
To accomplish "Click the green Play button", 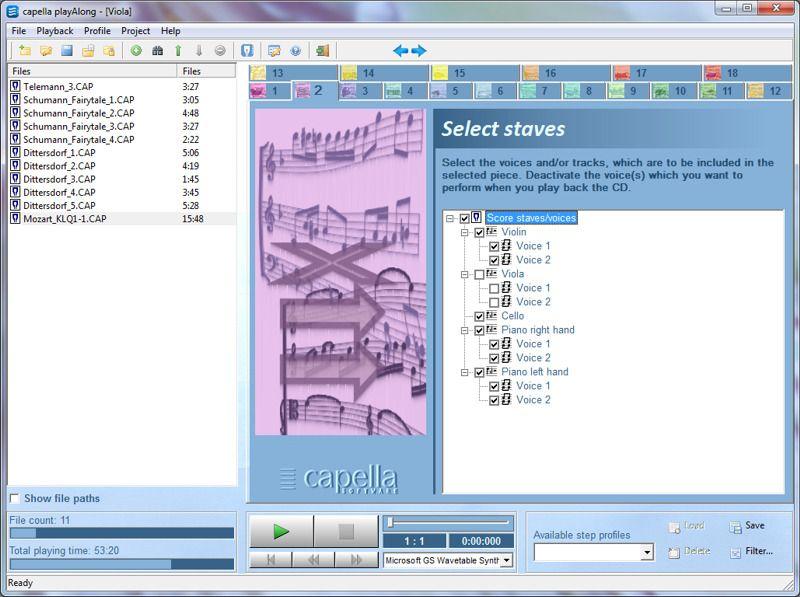I will pos(281,532).
